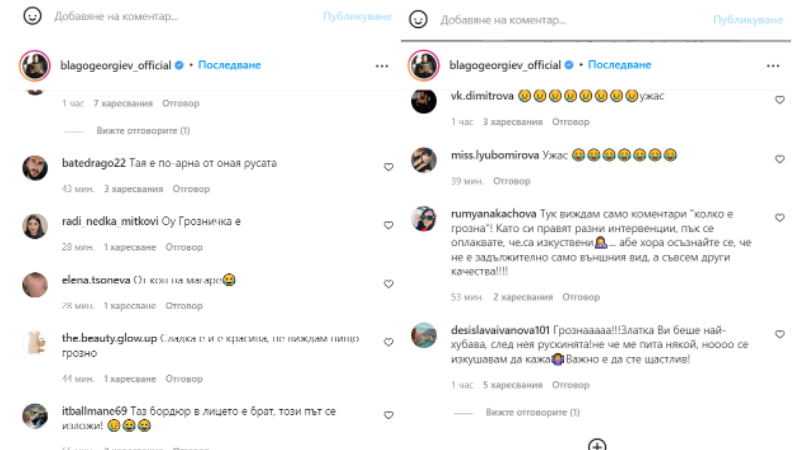The height and width of the screenshot is (450, 808).
Task: Open batedrago22's profile avatar
Action: 35,168
